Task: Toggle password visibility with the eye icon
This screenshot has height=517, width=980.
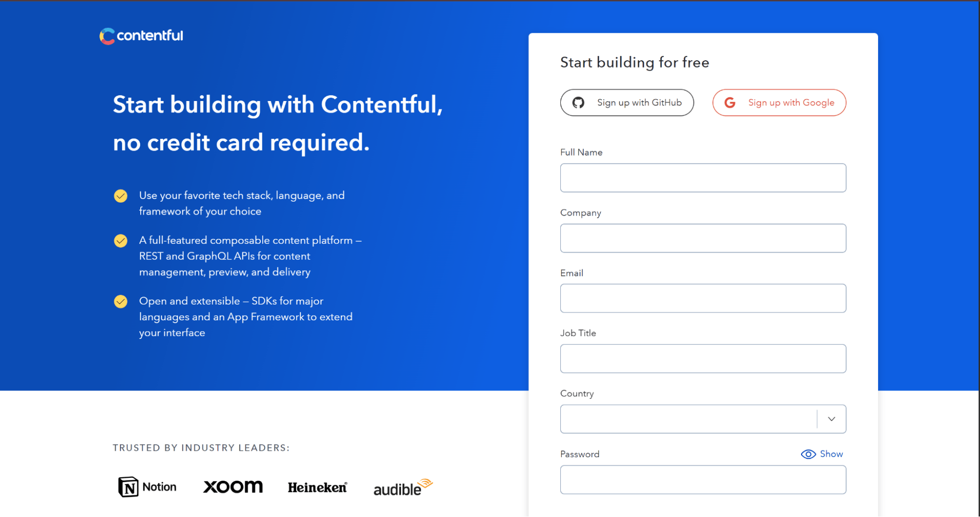Action: tap(808, 454)
